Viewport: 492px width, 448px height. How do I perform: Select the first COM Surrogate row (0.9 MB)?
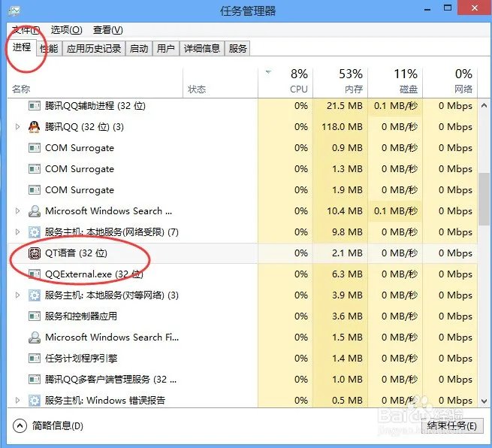pyautogui.click(x=242, y=148)
